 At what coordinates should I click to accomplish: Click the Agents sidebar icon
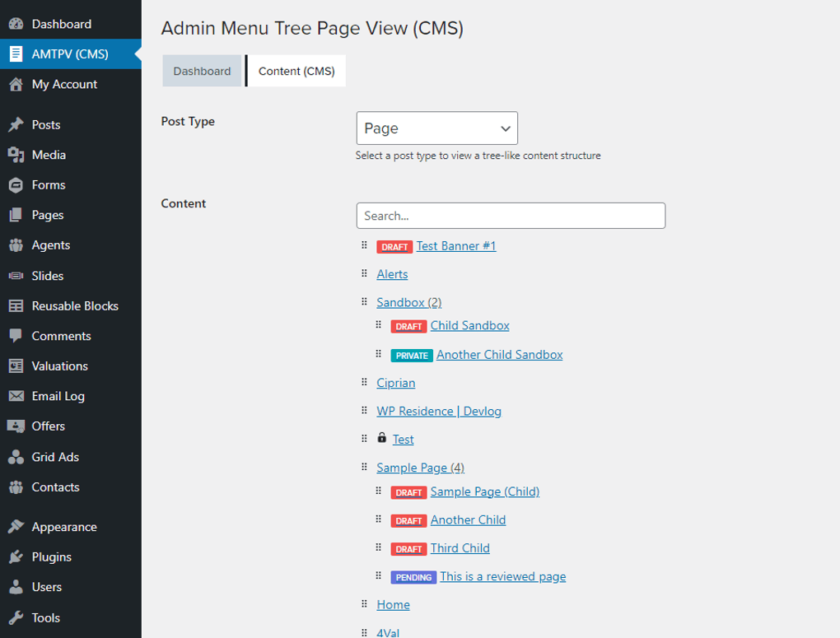[x=14, y=244]
